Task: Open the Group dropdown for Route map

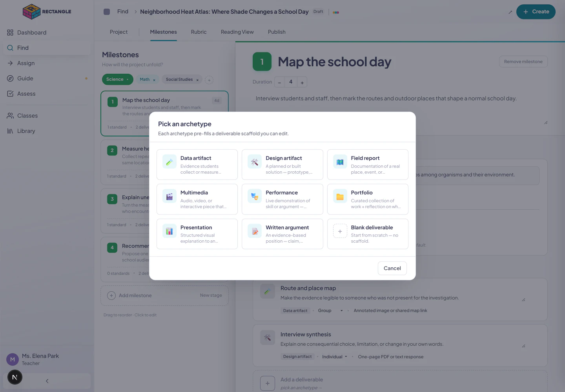Action: click(x=330, y=310)
